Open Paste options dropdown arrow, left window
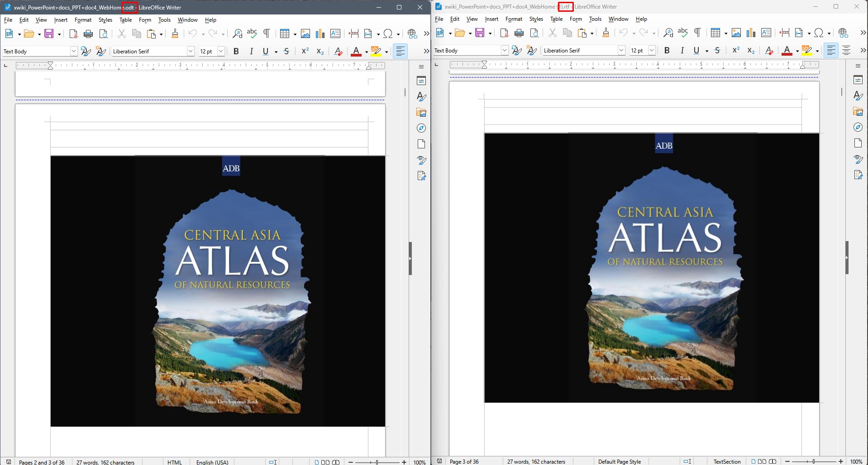The height and width of the screenshot is (465, 868). [x=161, y=34]
